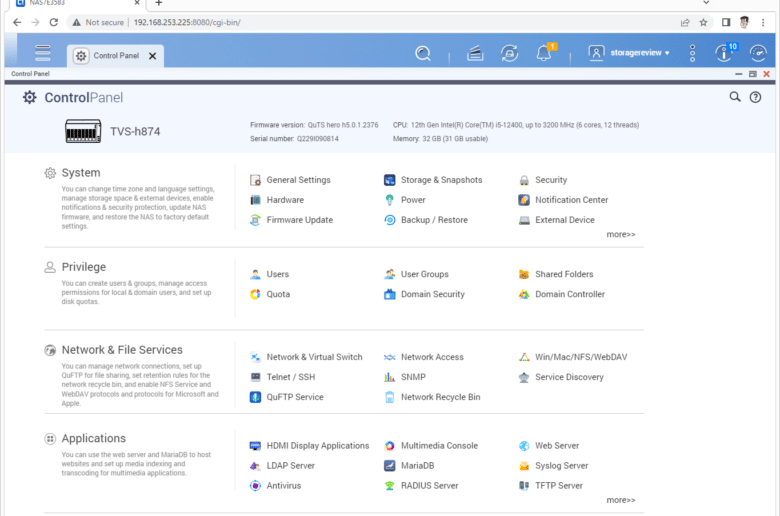Select the Network & File Services heading
Screen dimensions: 780x516
(x=122, y=350)
